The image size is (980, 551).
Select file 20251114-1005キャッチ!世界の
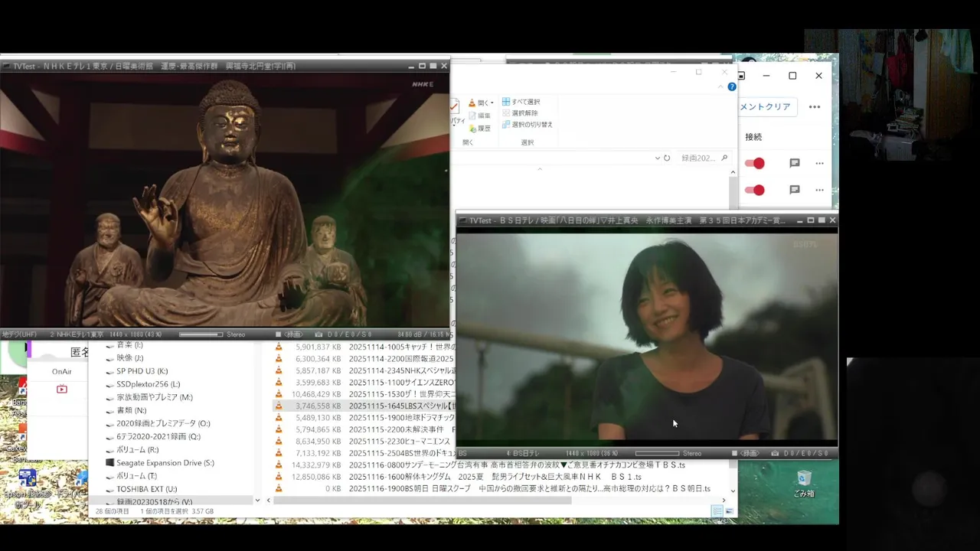[401, 347]
